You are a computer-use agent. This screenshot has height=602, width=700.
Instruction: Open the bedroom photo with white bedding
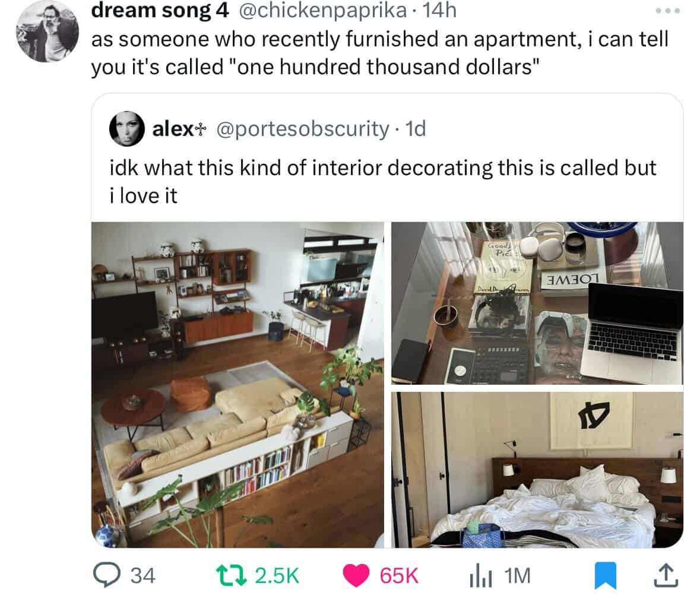click(x=537, y=470)
